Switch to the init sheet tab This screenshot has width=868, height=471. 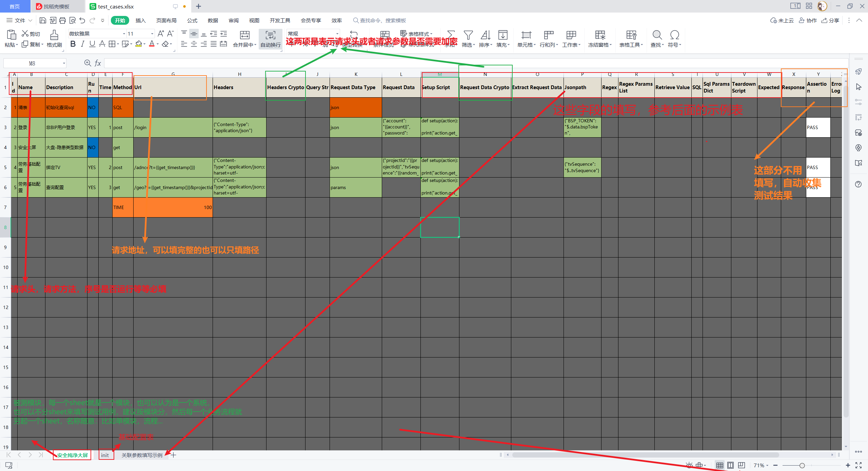[105, 455]
